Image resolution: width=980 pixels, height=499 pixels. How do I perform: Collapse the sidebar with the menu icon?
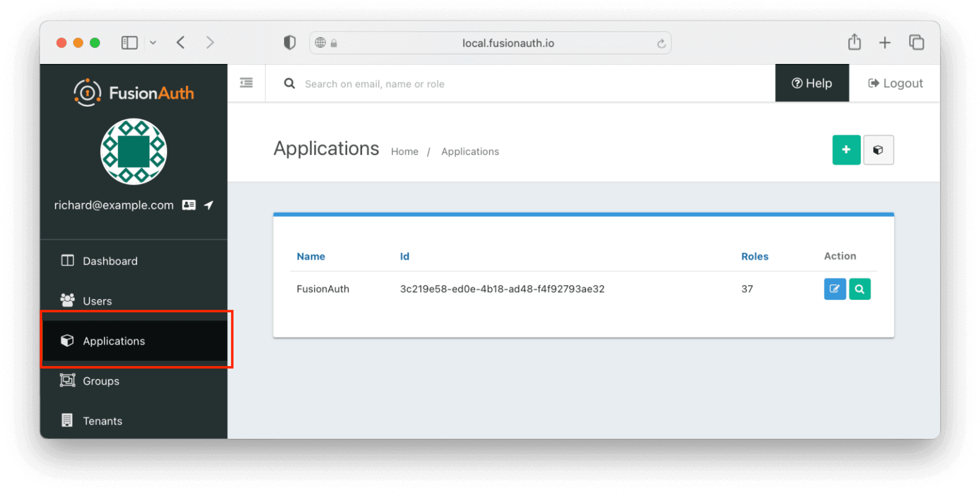coord(247,83)
